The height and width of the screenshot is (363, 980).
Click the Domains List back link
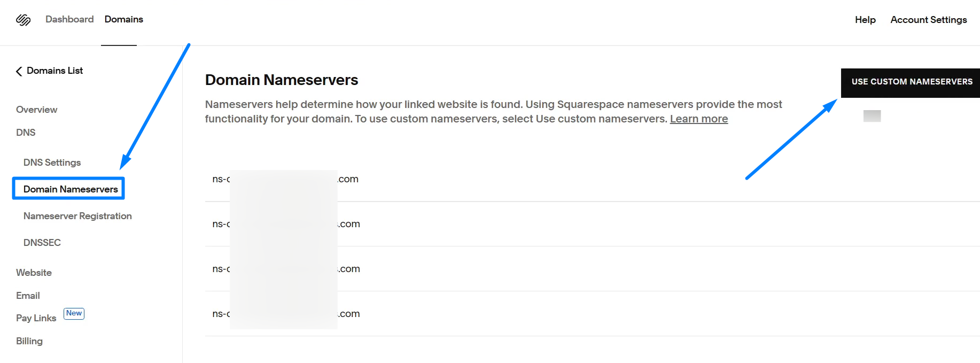click(55, 71)
